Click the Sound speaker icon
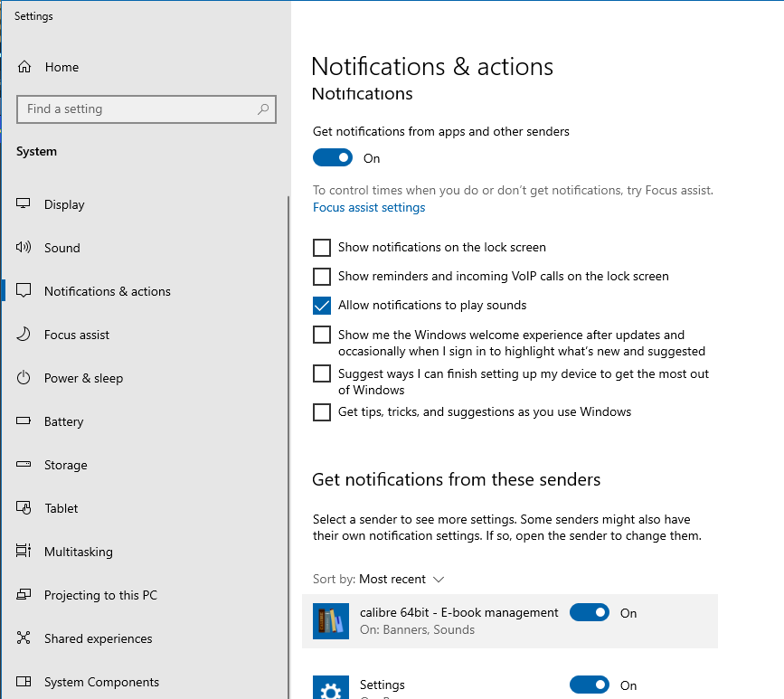This screenshot has height=699, width=784. coord(24,248)
